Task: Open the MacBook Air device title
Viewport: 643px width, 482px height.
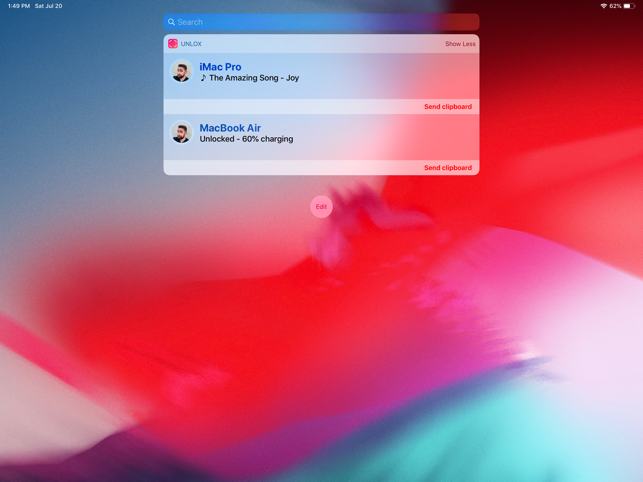Action: point(230,128)
